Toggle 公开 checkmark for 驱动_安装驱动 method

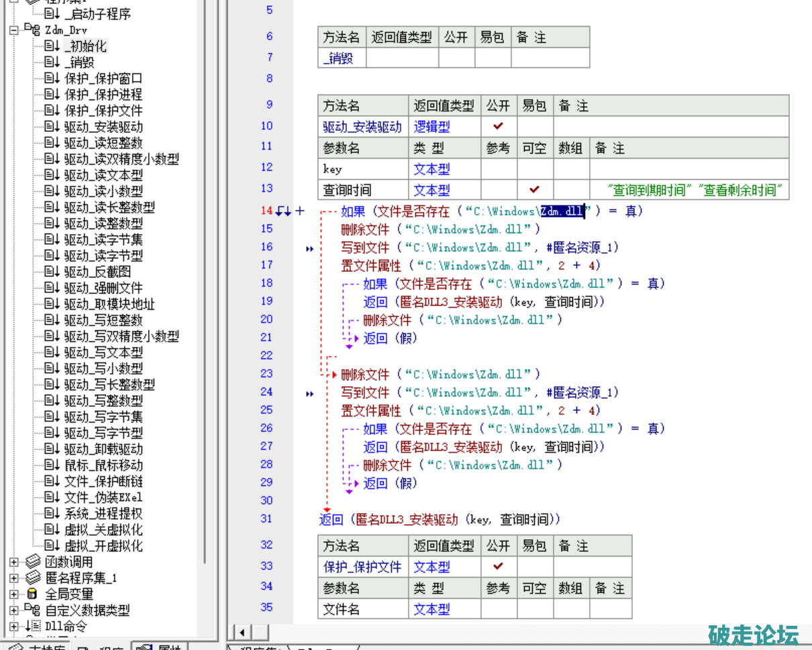(498, 126)
